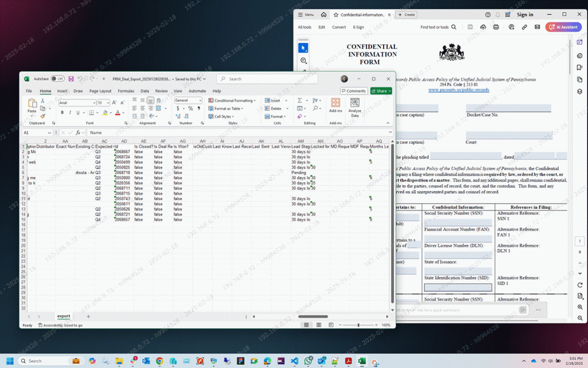Click the print icon in Acrobat toolbar
Image resolution: width=588 pixels, height=368 pixels.
tap(496, 27)
